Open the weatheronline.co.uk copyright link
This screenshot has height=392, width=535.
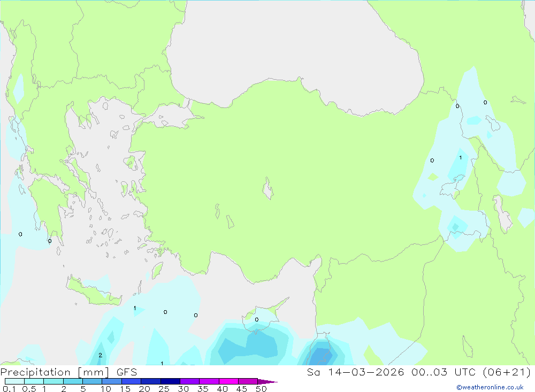(490, 387)
